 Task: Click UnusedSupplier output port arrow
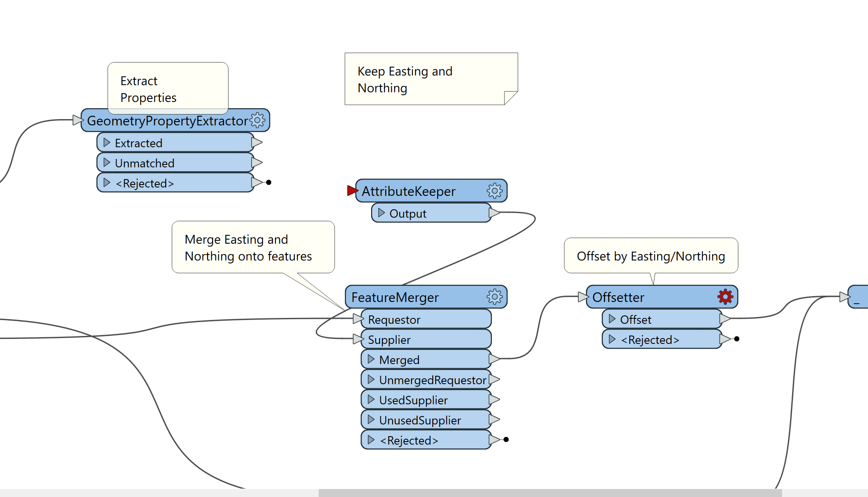[x=494, y=419]
